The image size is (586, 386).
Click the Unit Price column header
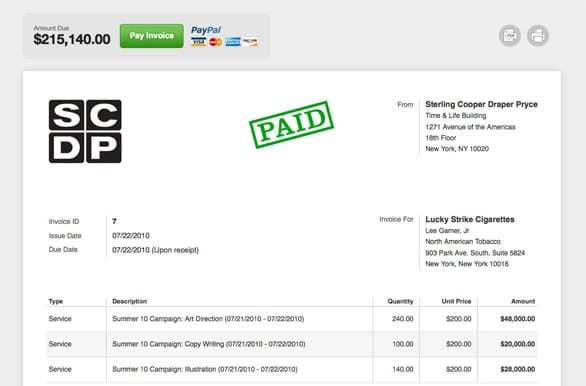[456, 301]
